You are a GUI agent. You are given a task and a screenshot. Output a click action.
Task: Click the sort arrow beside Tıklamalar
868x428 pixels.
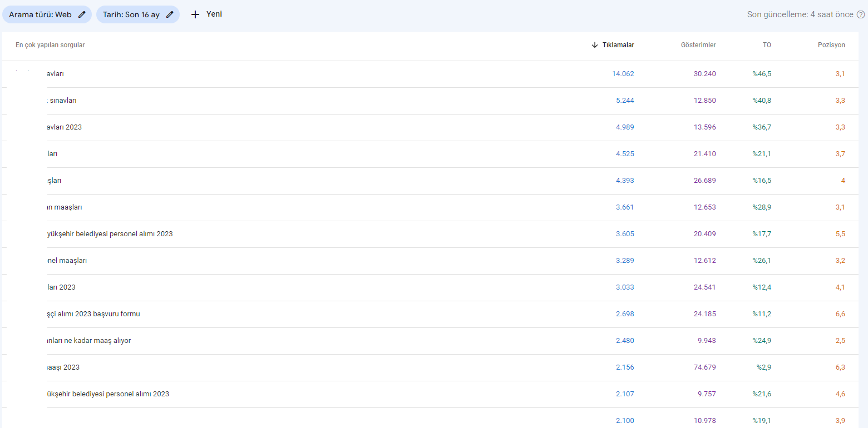coord(595,45)
